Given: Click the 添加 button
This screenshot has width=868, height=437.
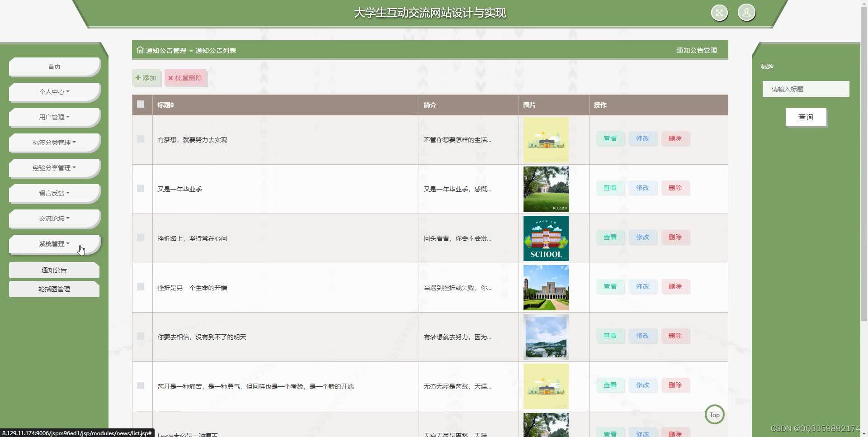Looking at the screenshot, I should (146, 78).
